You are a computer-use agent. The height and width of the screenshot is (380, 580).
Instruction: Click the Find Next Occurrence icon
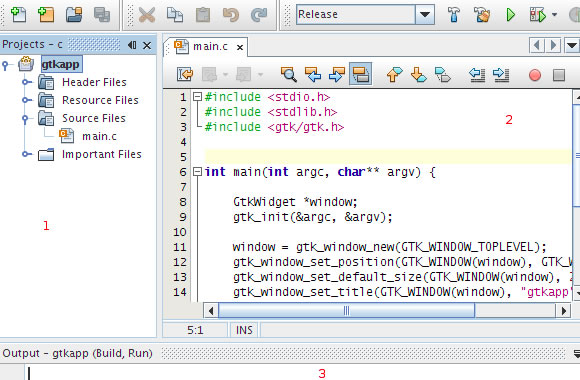pos(337,74)
